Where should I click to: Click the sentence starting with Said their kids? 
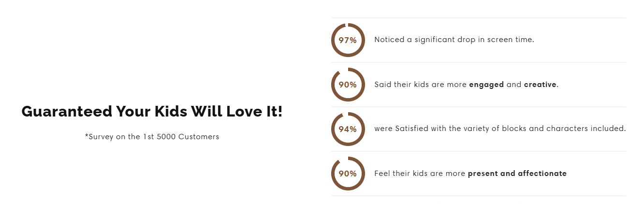[x=466, y=85]
